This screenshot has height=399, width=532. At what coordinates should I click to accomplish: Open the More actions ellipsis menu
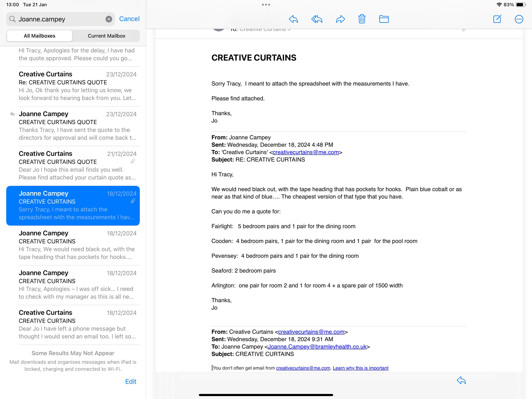[x=519, y=19]
